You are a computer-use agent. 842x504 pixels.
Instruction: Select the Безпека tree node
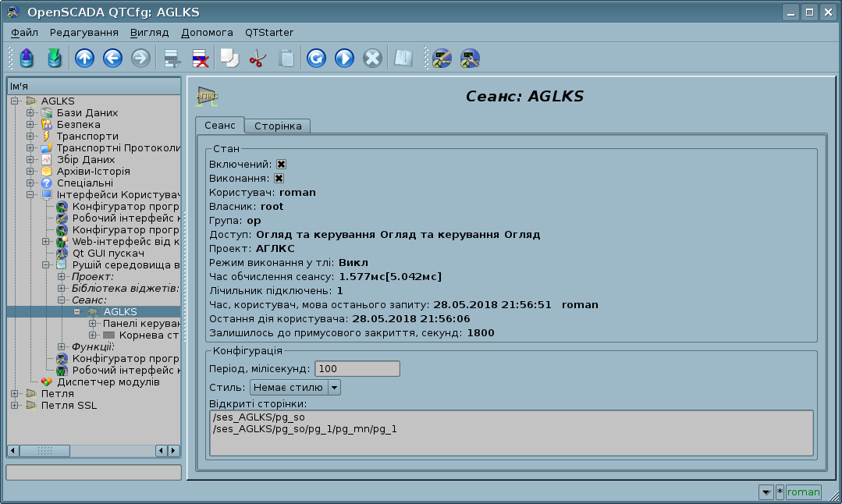click(78, 125)
